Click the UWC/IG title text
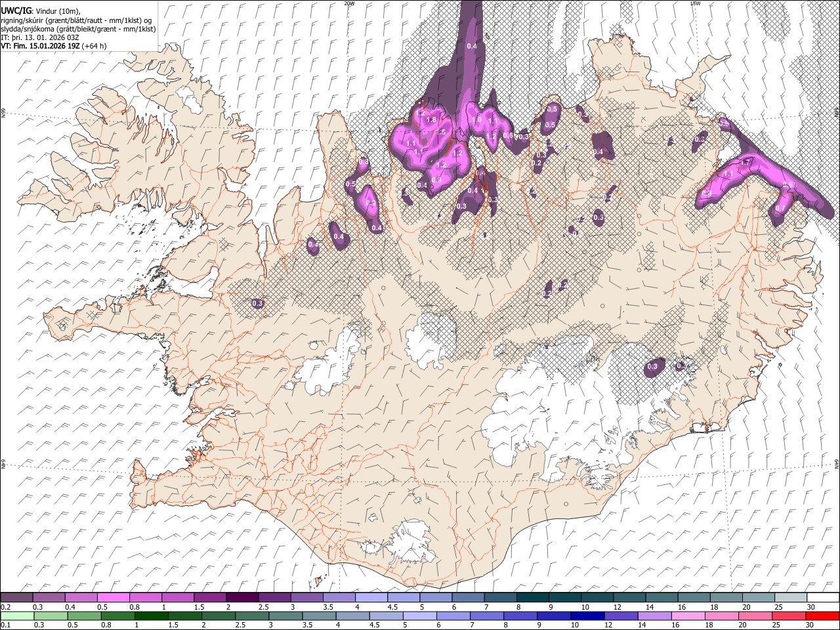Viewport: 840px width, 630px height. [x=16, y=10]
